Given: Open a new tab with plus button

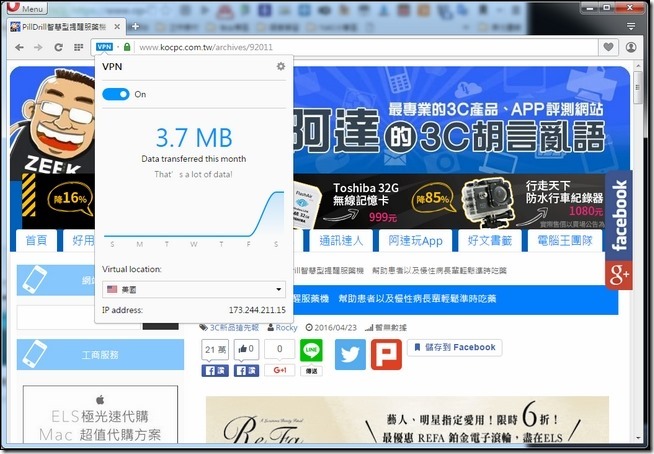Looking at the screenshot, I should pos(135,26).
